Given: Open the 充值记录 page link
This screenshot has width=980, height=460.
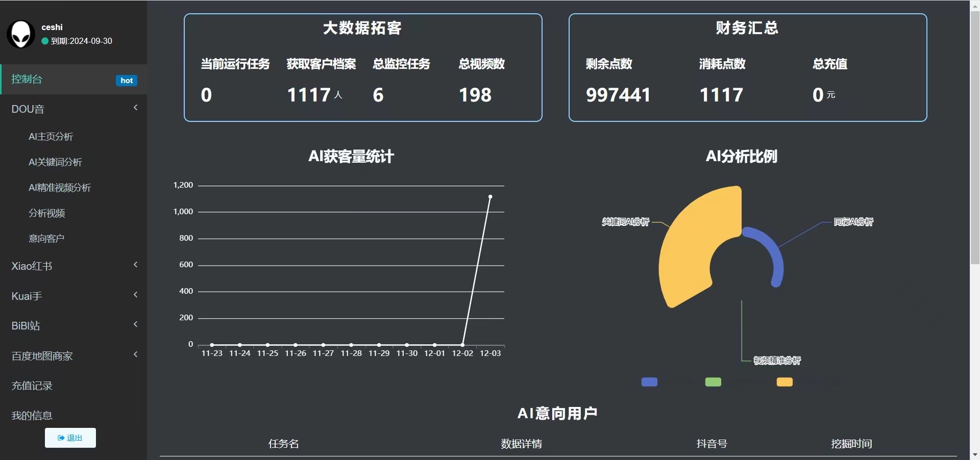Looking at the screenshot, I should 32,386.
